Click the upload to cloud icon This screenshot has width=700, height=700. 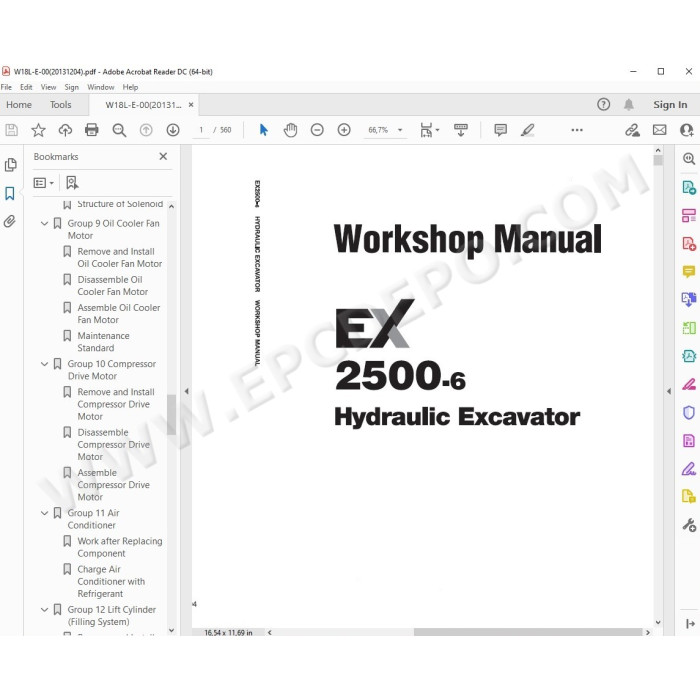pos(65,130)
